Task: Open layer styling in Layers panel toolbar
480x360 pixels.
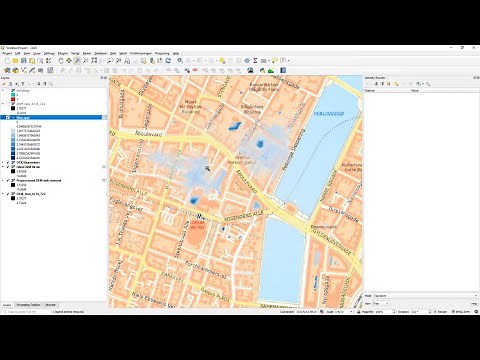Action: pos(4,84)
